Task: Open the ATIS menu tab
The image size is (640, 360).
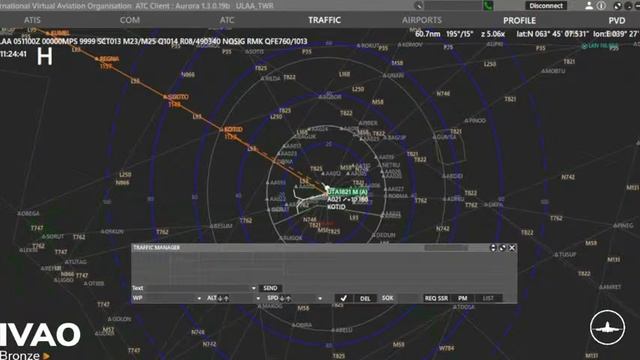Action: coord(32,20)
